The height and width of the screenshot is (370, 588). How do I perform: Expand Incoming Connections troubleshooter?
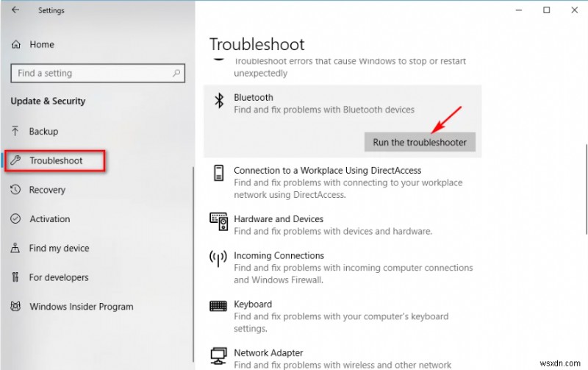click(x=279, y=256)
